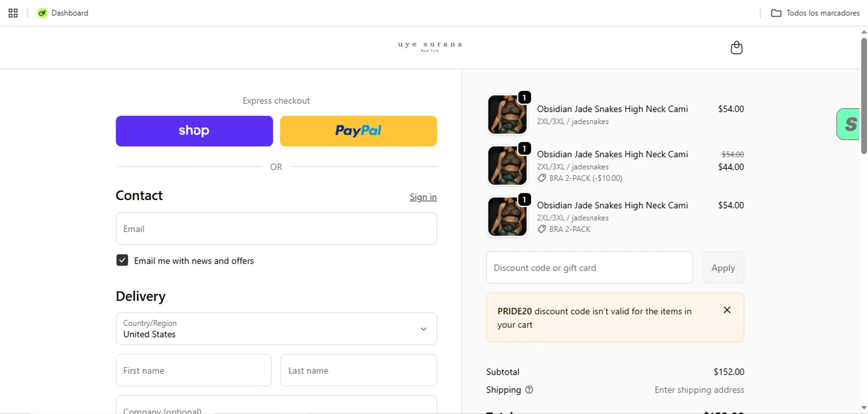Click the Shipping help question mark icon
The width and height of the screenshot is (868, 414).
click(529, 390)
